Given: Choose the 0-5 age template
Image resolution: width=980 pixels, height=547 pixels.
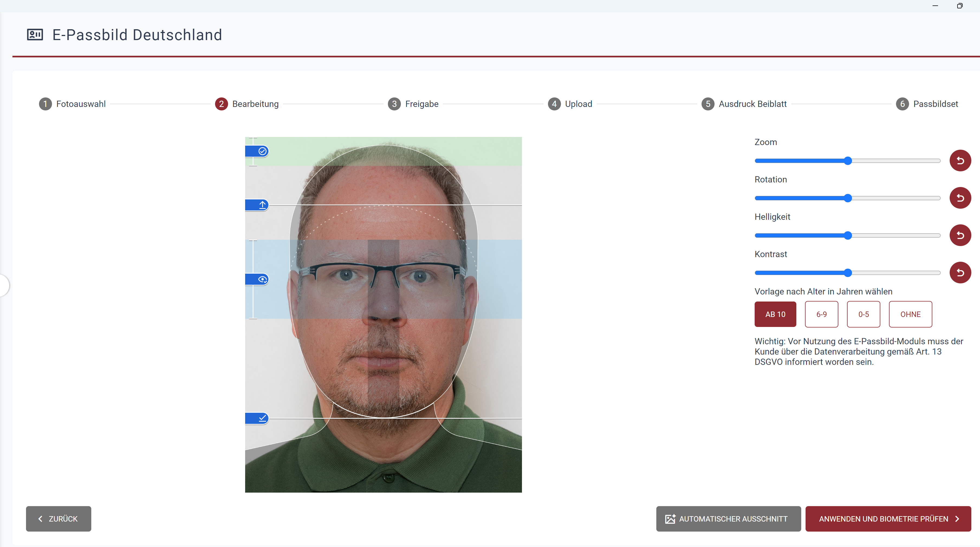Looking at the screenshot, I should 863,314.
